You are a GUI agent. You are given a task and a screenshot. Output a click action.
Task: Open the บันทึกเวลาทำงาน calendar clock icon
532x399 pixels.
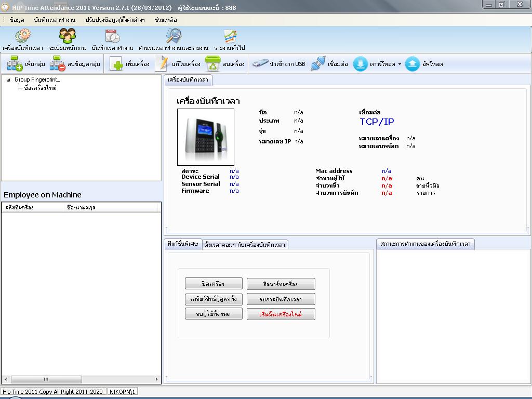[112, 36]
